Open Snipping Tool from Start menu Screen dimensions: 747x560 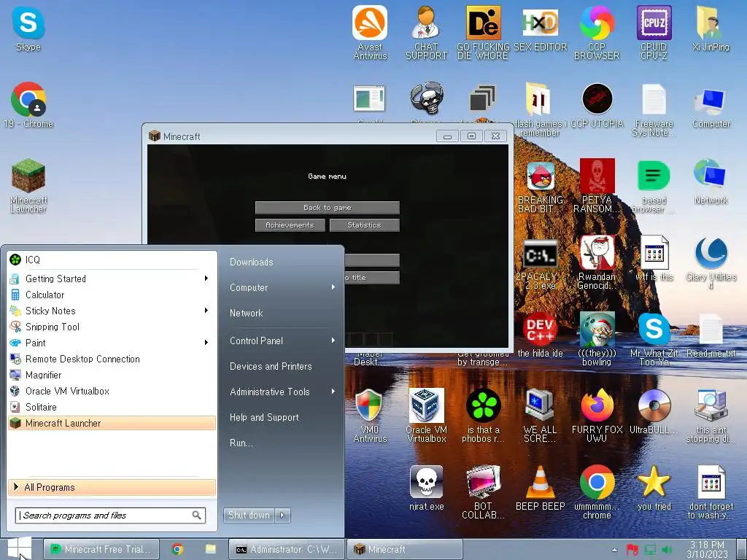pos(112,327)
